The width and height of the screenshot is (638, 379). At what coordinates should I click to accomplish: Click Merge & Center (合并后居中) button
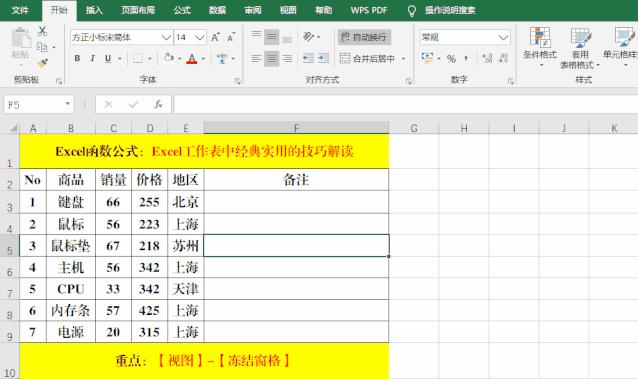coord(367,59)
